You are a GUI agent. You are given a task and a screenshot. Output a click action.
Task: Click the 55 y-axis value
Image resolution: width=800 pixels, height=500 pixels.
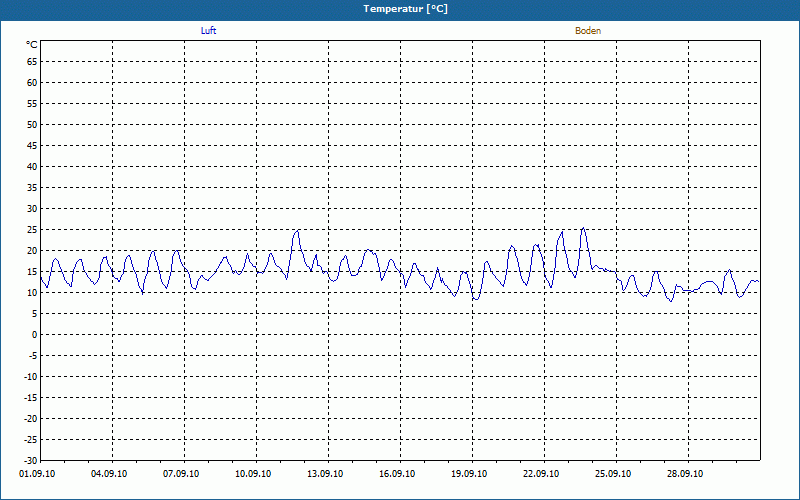[x=32, y=104]
